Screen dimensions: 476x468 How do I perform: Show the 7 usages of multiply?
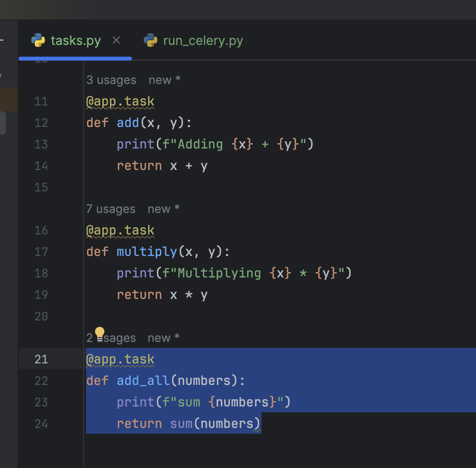point(110,209)
